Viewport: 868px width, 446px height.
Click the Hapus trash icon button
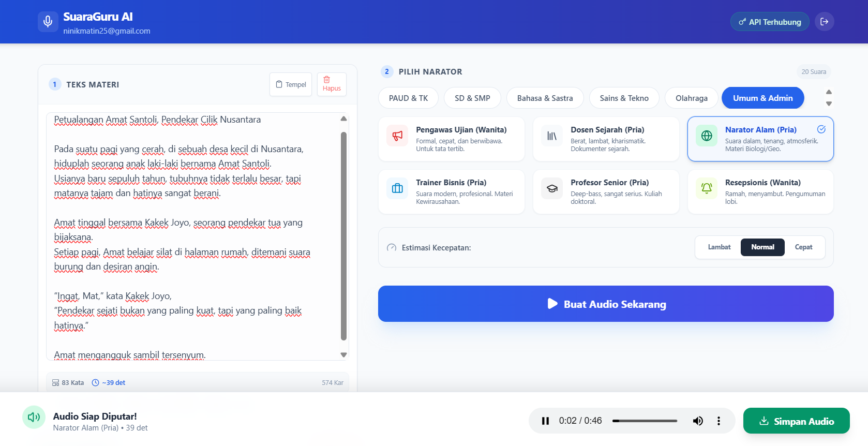(332, 84)
